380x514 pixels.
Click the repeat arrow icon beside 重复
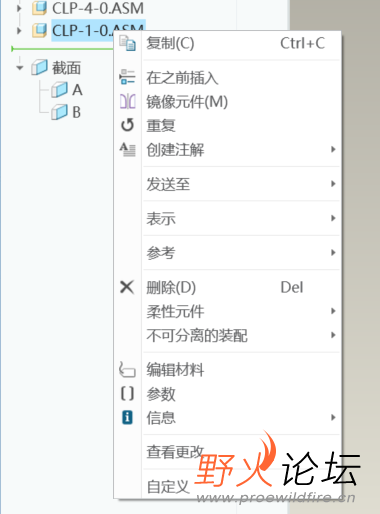pyautogui.click(x=127, y=125)
